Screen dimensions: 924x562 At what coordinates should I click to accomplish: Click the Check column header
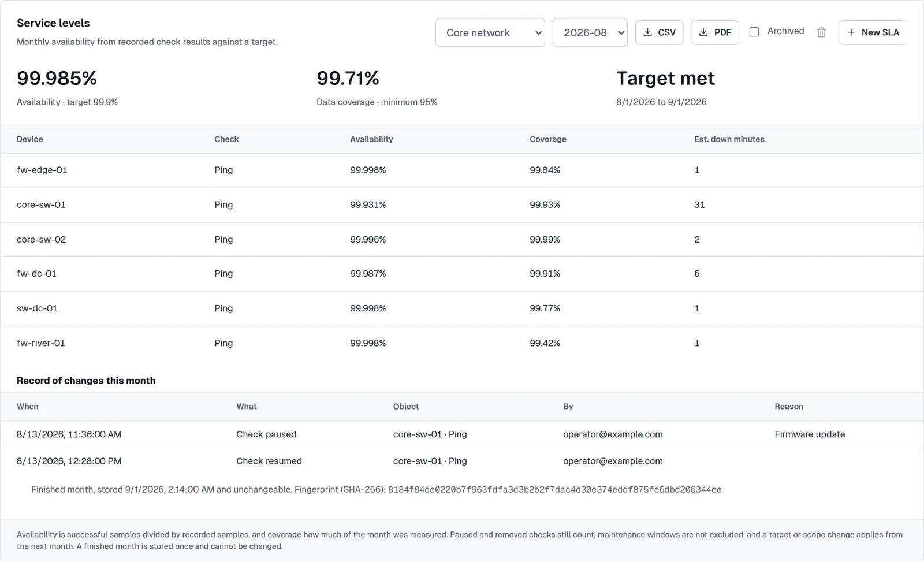226,139
